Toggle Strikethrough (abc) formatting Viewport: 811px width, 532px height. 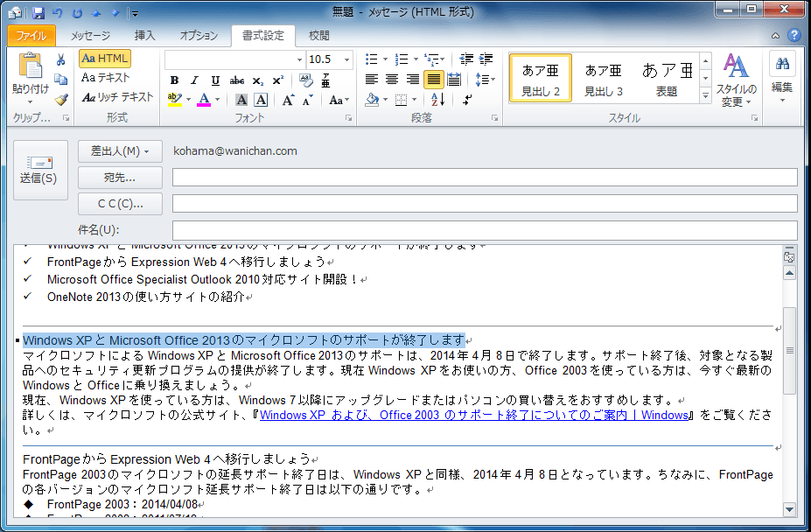237,80
